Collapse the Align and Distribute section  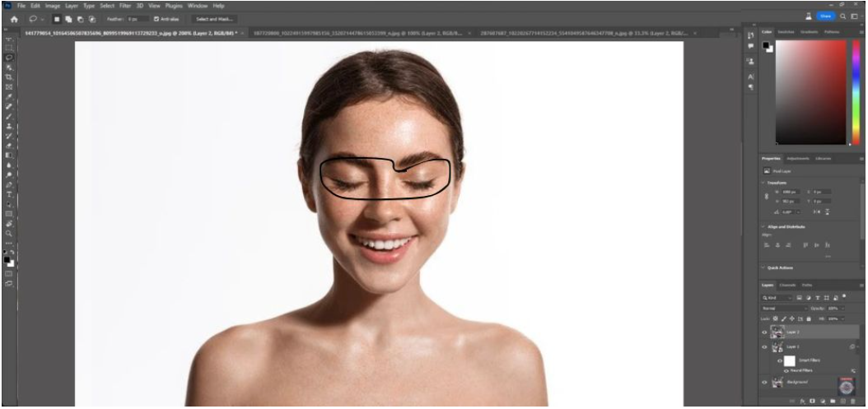pyautogui.click(x=764, y=227)
